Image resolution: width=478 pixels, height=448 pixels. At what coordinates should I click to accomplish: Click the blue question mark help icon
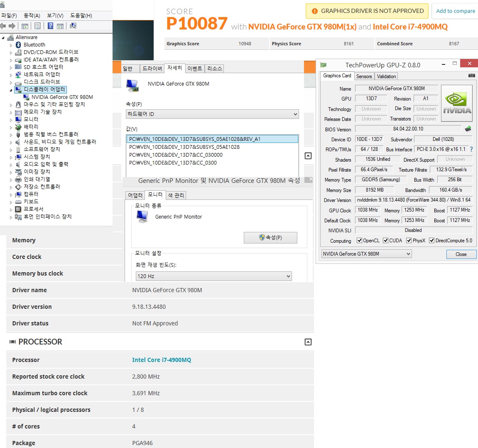point(51,26)
